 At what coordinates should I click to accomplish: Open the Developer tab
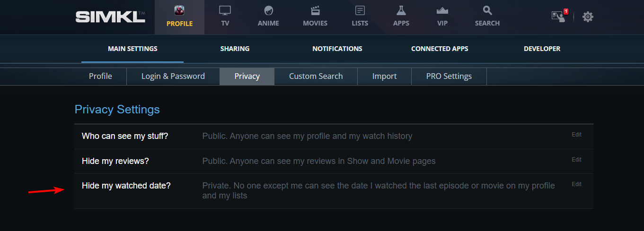click(x=542, y=49)
